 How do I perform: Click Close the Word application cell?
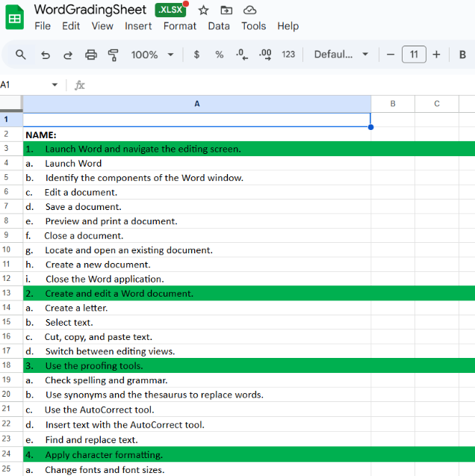click(197, 279)
